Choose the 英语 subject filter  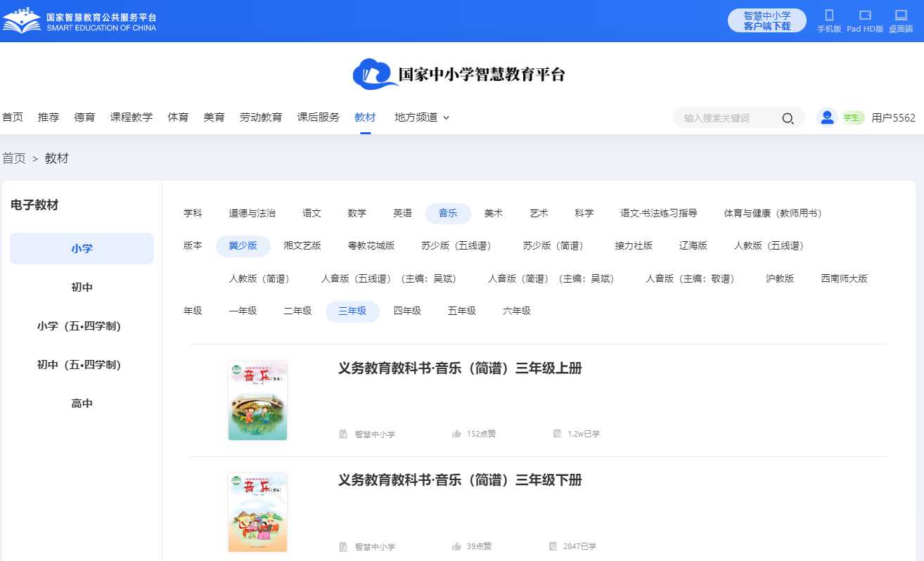click(402, 213)
